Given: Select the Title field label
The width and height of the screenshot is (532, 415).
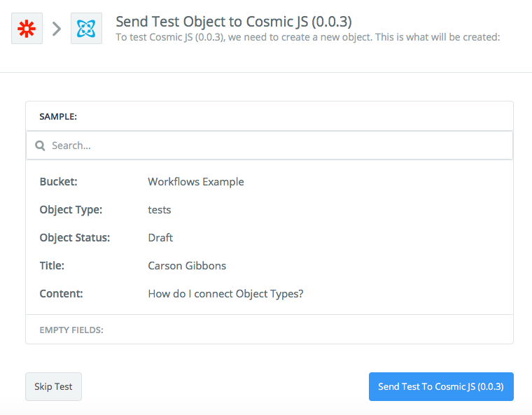Looking at the screenshot, I should tap(52, 266).
